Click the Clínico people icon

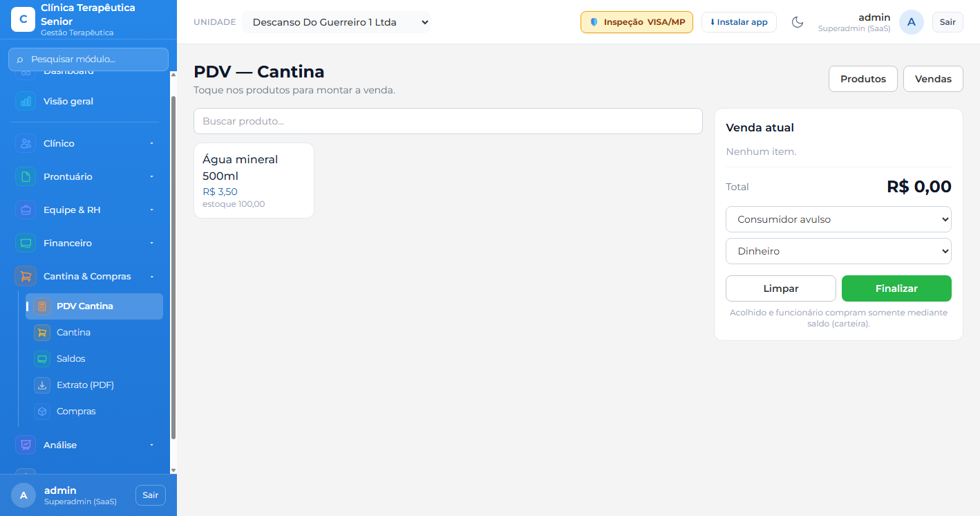tap(26, 144)
